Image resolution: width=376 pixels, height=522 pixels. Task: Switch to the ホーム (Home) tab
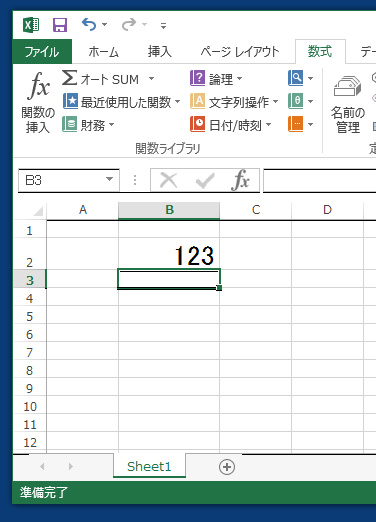point(104,52)
